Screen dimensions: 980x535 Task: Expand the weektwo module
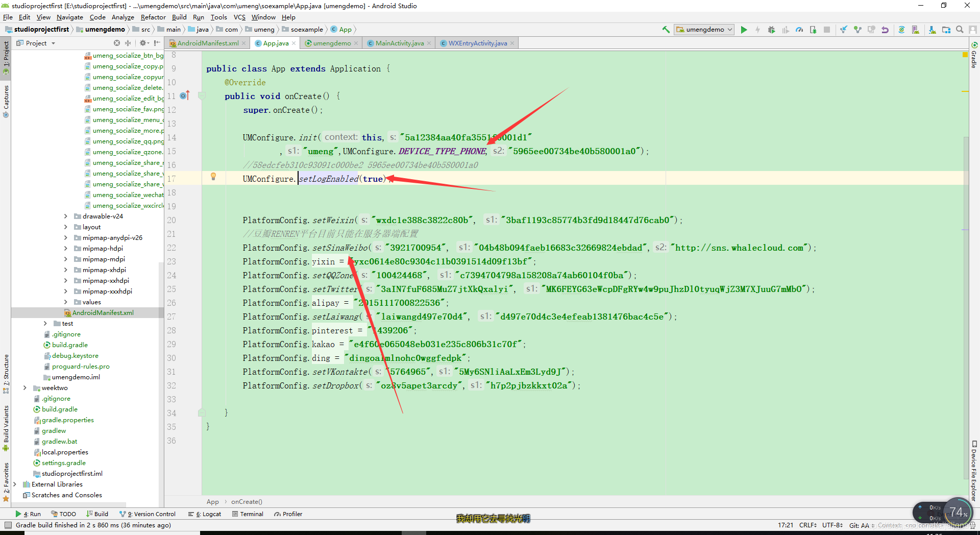[24, 387]
